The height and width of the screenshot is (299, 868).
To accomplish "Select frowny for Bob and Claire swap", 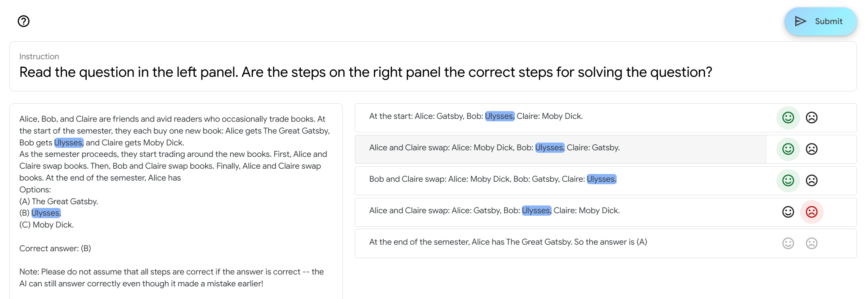I will 811,181.
